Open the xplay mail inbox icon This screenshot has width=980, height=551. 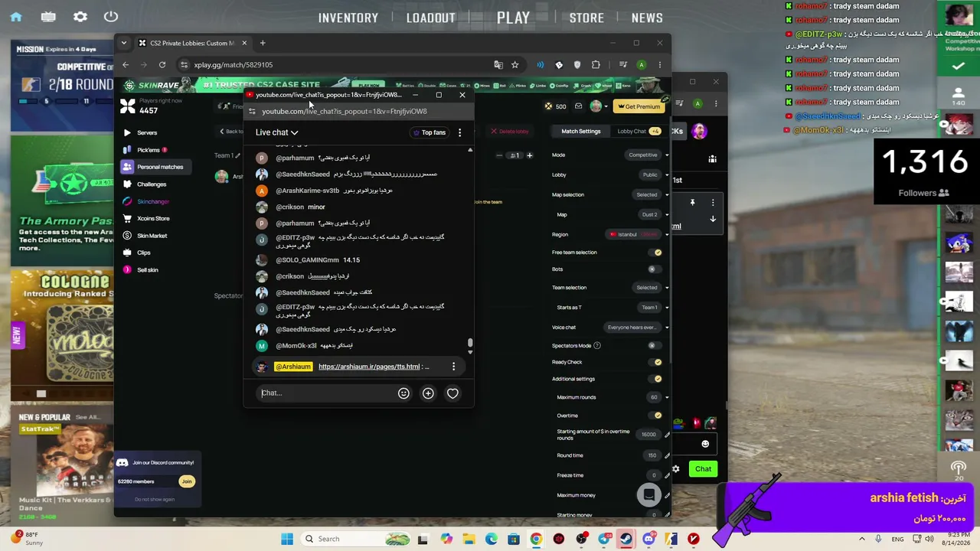click(578, 106)
